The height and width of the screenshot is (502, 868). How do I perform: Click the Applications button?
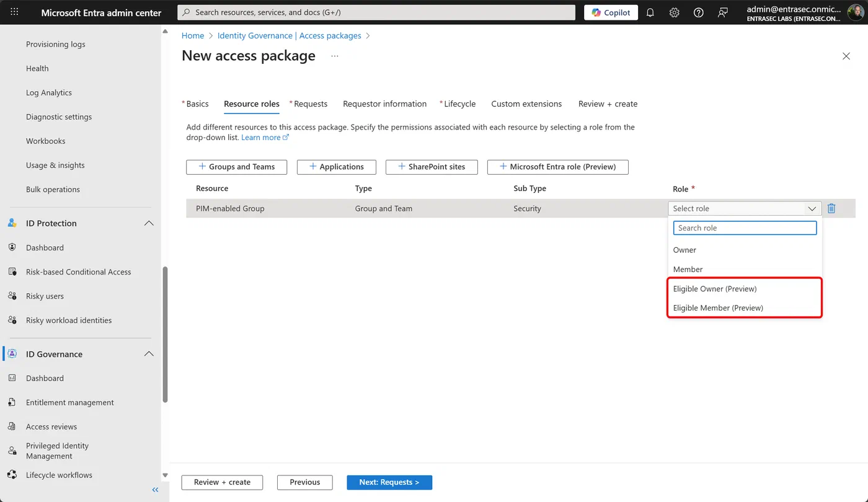(x=336, y=167)
